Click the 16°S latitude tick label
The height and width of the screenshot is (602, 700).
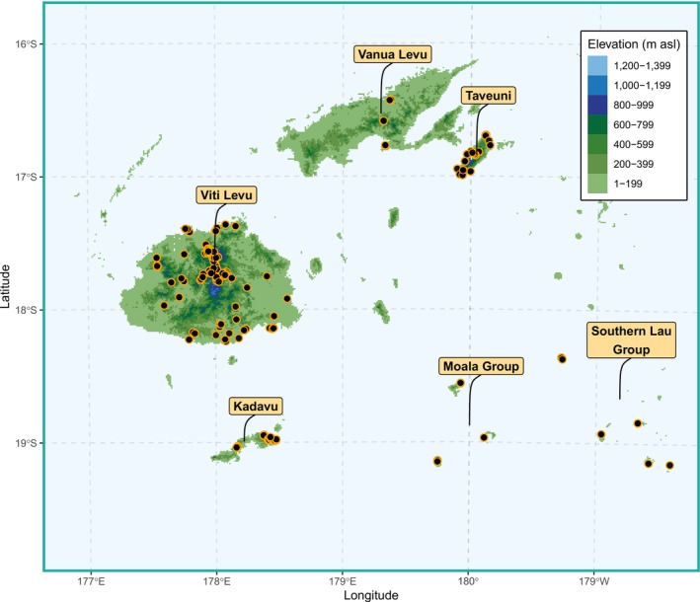(27, 43)
